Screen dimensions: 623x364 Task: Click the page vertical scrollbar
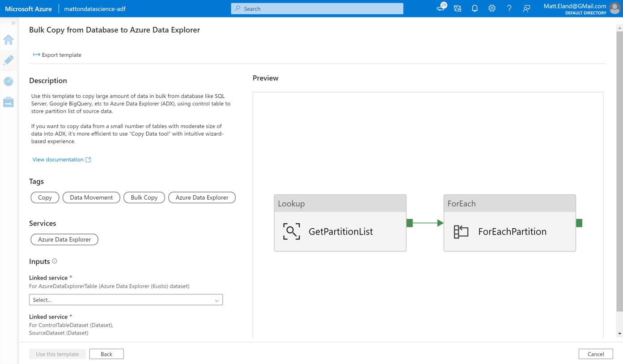[x=619, y=171]
